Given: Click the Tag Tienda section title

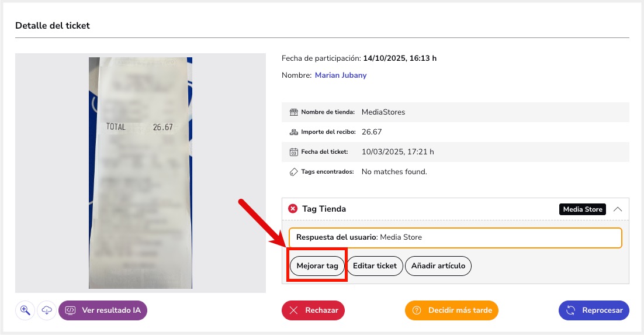Looking at the screenshot, I should pos(324,209).
